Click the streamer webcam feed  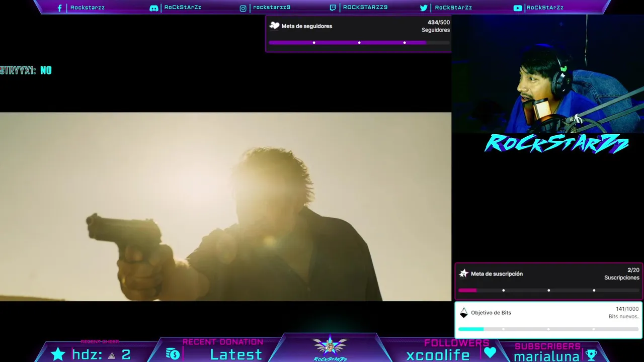(x=547, y=73)
